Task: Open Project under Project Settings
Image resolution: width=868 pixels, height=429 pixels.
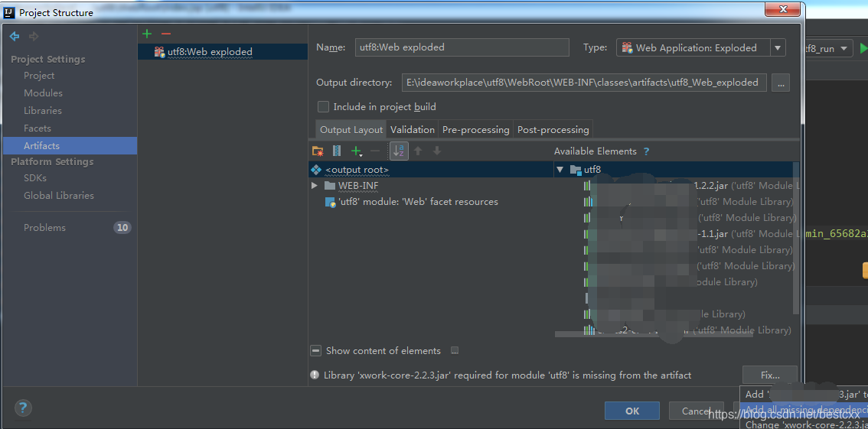Action: pos(39,76)
